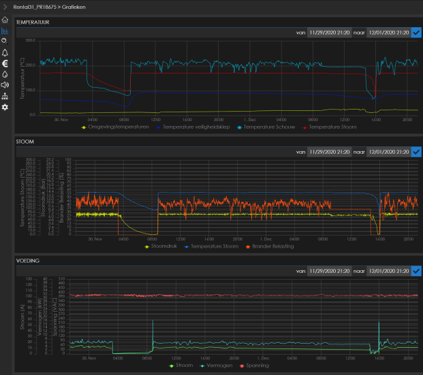The image size is (423, 375).
Task: Toggle Stroom legend series in Voeding chart
Action: pos(181,365)
